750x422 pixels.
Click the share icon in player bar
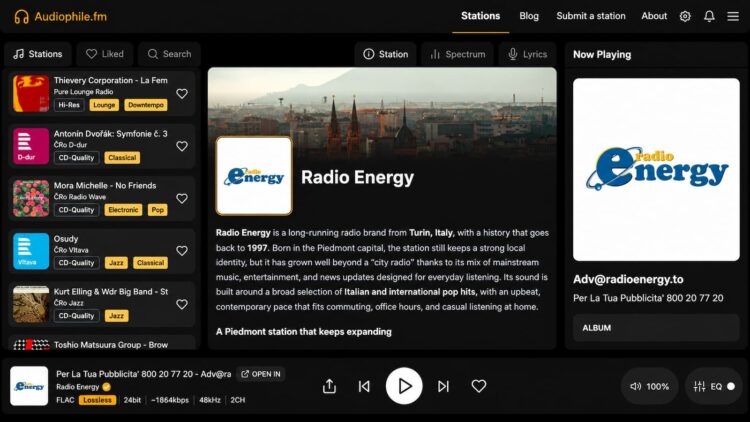[329, 386]
